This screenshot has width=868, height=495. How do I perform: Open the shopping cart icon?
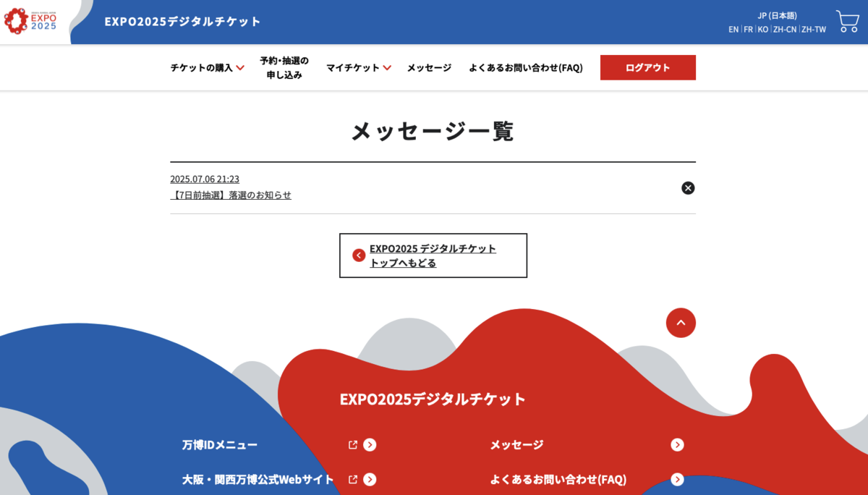pos(847,21)
